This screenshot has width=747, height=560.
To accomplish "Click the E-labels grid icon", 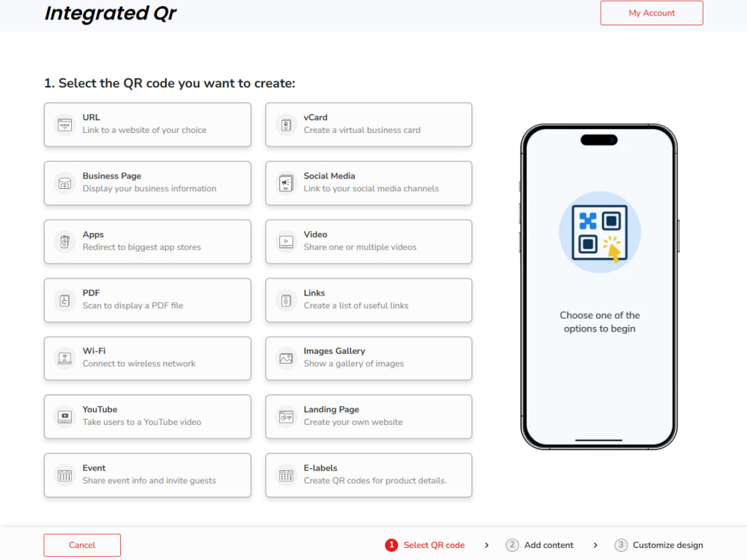I will click(286, 476).
